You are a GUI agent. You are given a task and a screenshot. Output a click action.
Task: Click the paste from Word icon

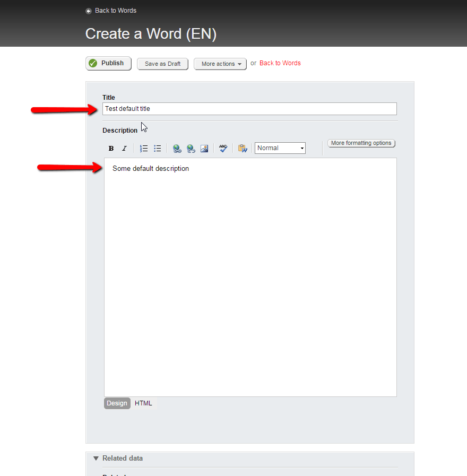coord(243,149)
